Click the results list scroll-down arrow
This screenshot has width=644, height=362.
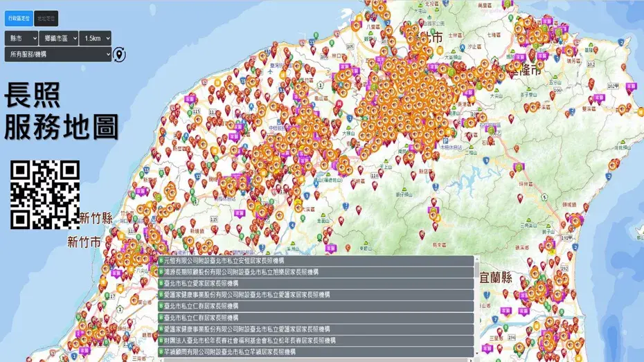[477, 354]
